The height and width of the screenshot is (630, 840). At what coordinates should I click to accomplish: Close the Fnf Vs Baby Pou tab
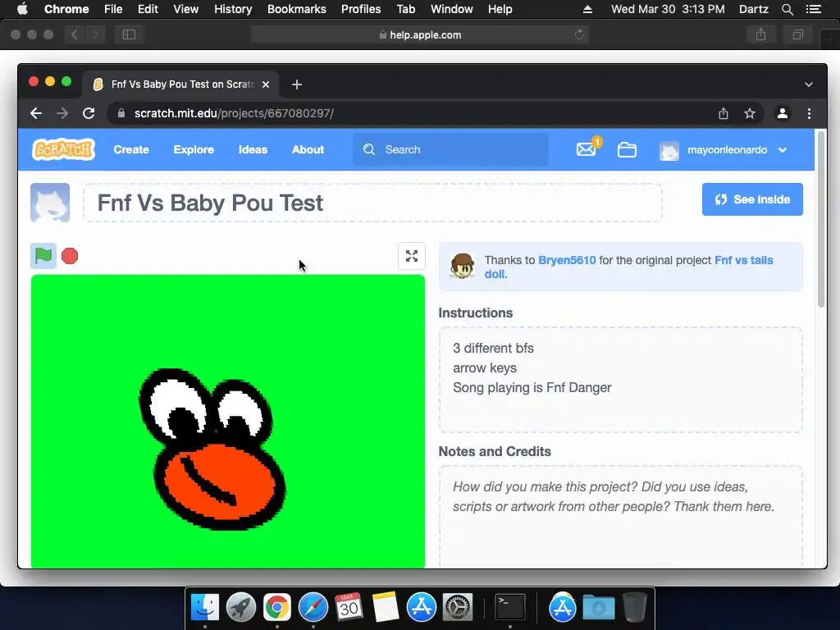tap(266, 84)
